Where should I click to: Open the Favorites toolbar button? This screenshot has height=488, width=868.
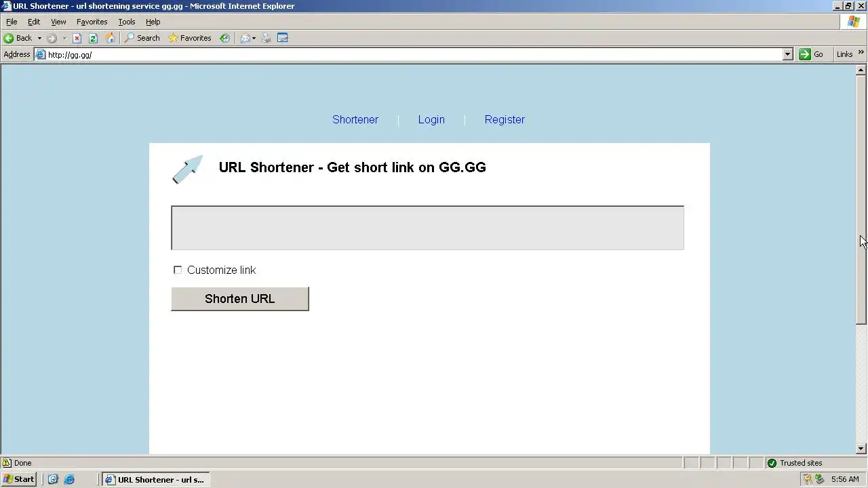tap(190, 38)
